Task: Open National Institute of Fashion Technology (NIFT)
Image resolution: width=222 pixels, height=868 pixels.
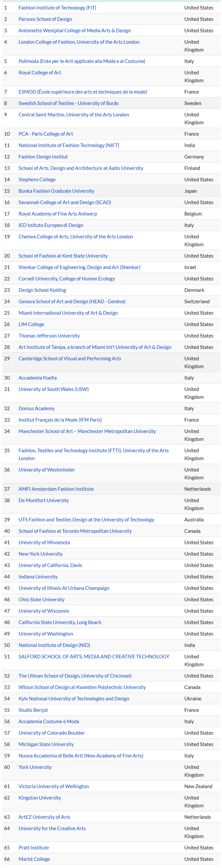Action: pos(69,145)
